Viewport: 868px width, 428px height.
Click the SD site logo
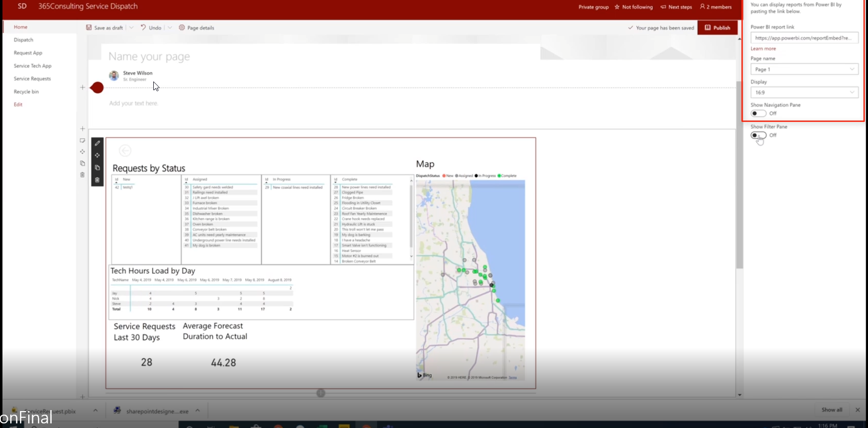pos(22,7)
